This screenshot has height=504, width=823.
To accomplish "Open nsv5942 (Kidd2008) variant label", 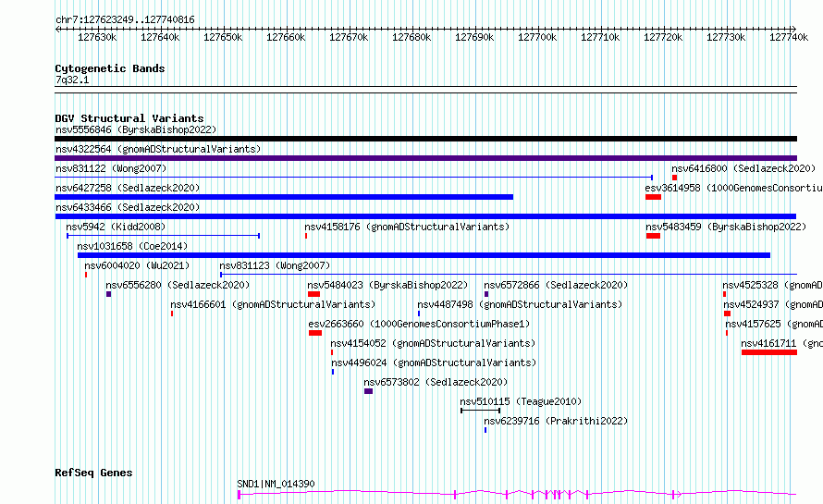I will [x=116, y=227].
